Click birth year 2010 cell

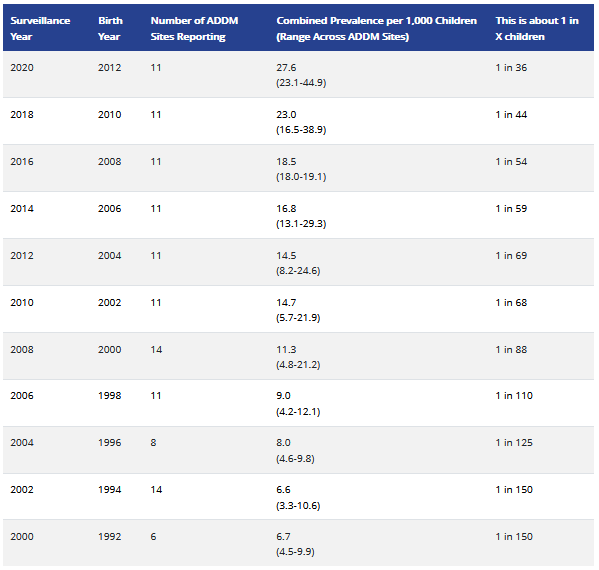pyautogui.click(x=110, y=115)
